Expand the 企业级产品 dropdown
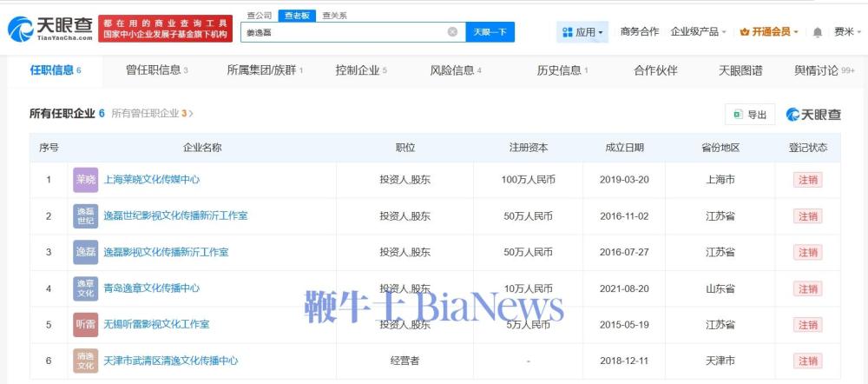The width and height of the screenshot is (868, 384). point(698,32)
